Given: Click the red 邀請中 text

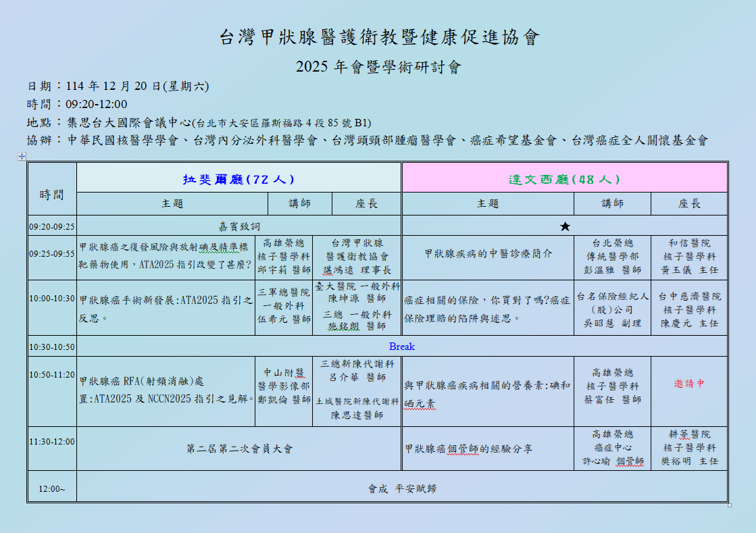Looking at the screenshot, I should (689, 384).
